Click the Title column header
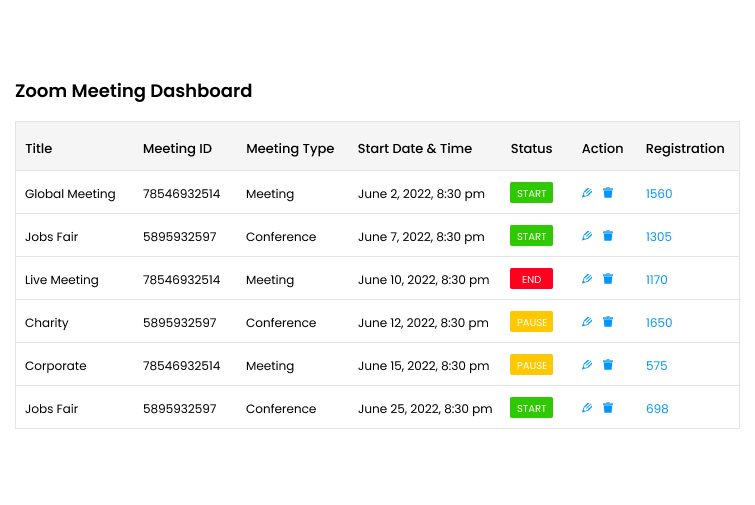755x505 pixels. tap(39, 148)
